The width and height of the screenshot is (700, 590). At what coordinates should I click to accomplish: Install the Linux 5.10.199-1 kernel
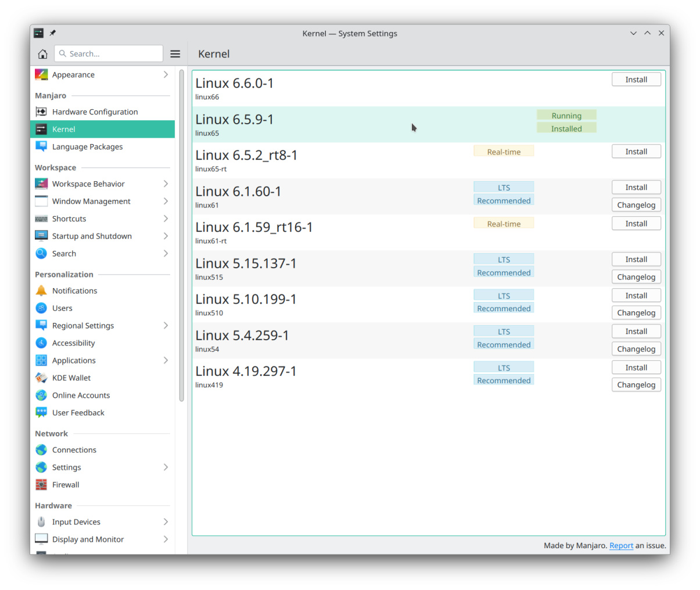pyautogui.click(x=636, y=296)
